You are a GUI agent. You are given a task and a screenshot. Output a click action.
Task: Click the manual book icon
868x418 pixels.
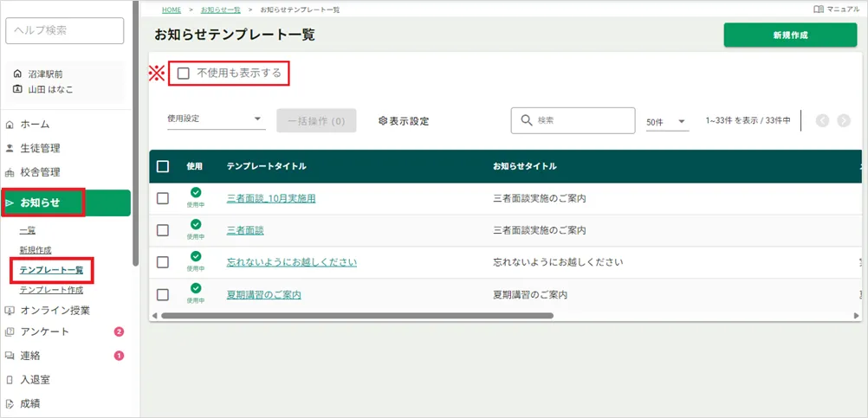coord(819,10)
